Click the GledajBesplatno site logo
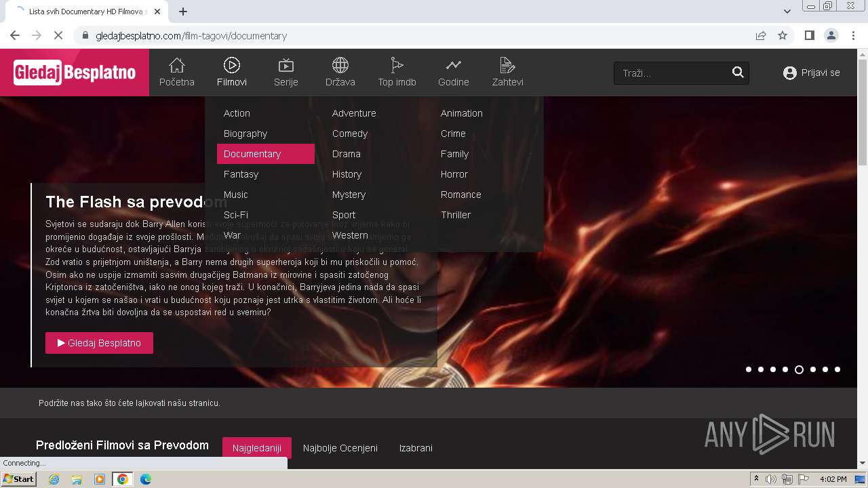 75,73
